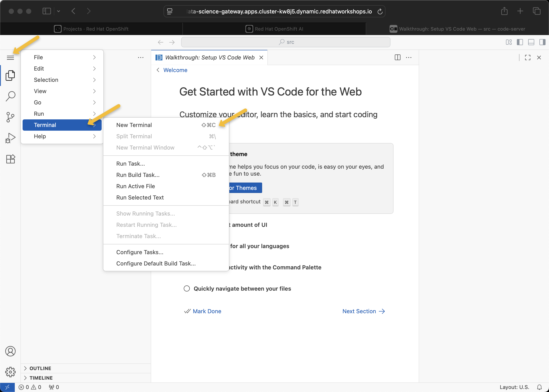Click the split editor right icon
This screenshot has width=549, height=392.
(397, 58)
